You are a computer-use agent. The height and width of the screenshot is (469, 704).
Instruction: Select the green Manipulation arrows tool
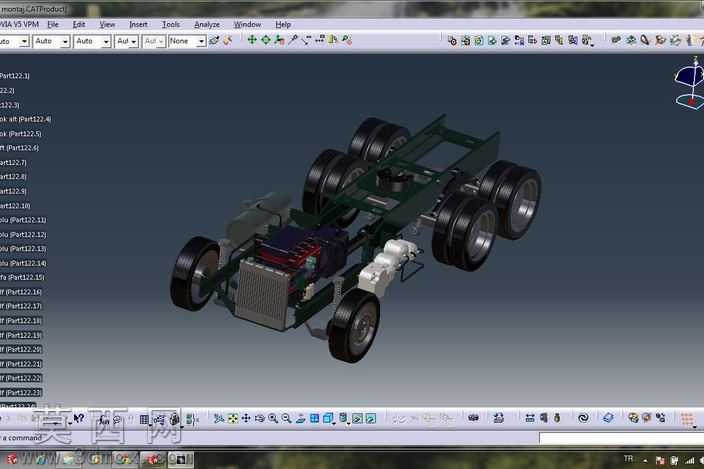click(x=252, y=40)
